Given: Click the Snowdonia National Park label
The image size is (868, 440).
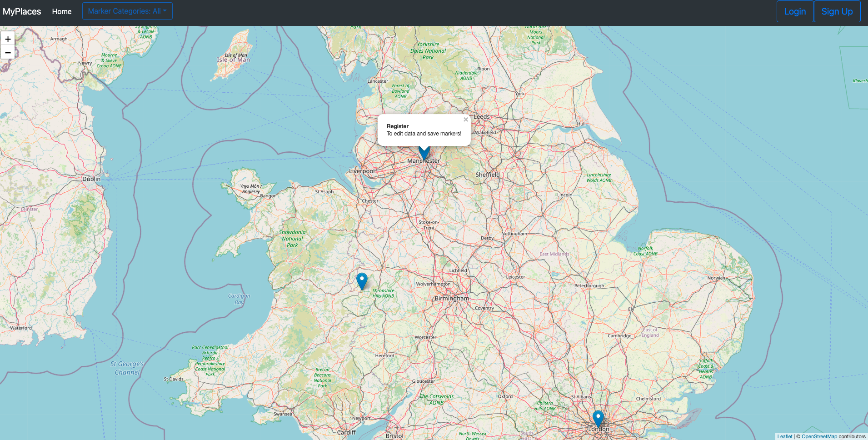Looking at the screenshot, I should tap(292, 239).
